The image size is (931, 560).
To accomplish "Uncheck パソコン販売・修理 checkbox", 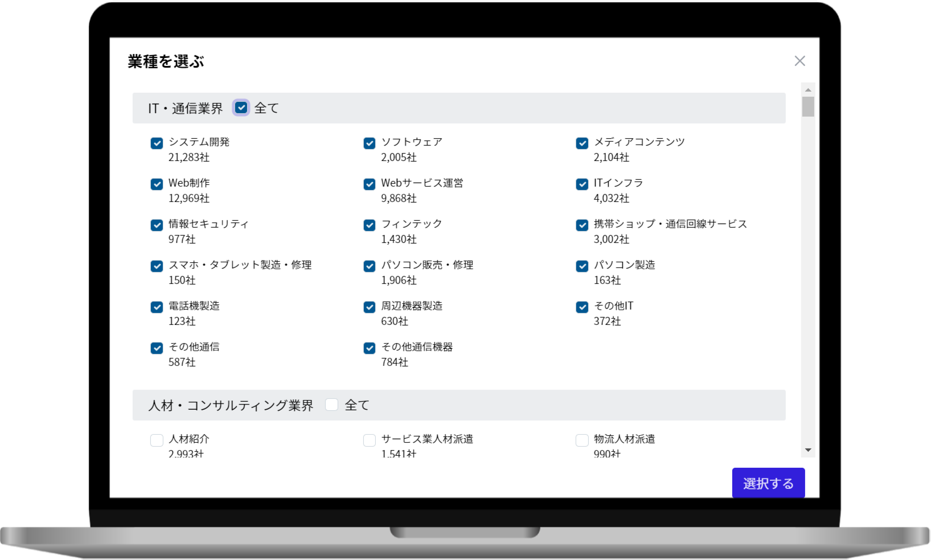I will click(370, 266).
